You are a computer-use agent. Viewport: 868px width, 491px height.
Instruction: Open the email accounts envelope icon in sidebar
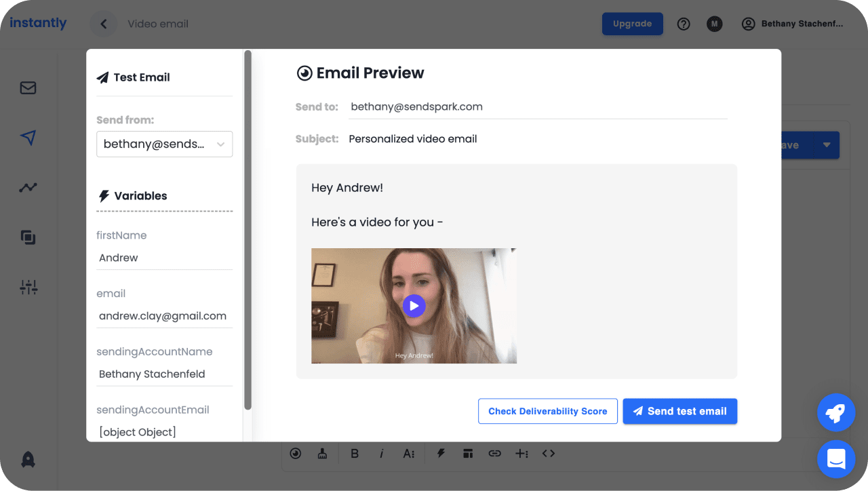click(28, 88)
